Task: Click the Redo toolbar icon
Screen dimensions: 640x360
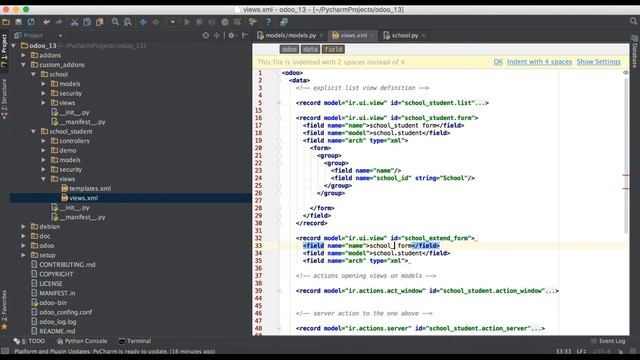Action: click(x=59, y=22)
